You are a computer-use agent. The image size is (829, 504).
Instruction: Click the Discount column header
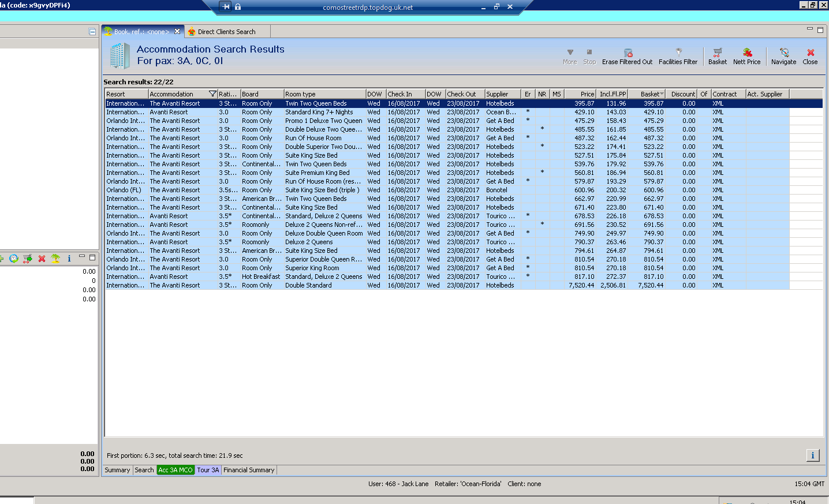coord(682,94)
